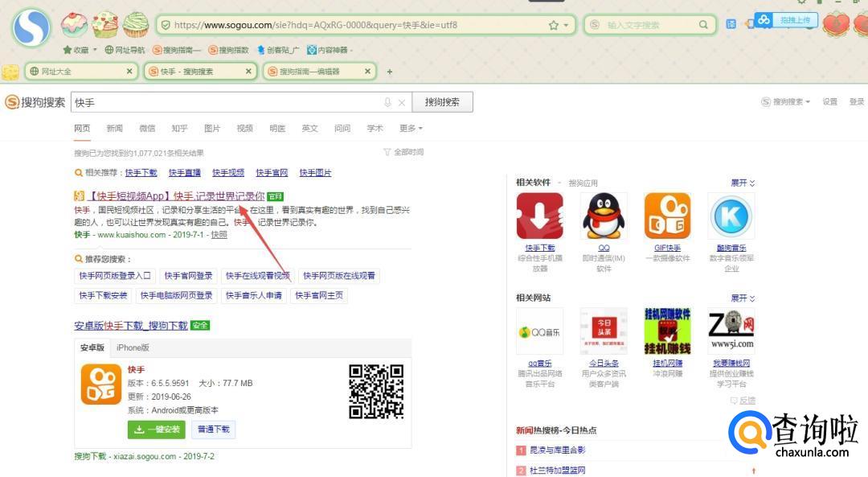Select the 视频 search category
The image size is (868, 477).
[x=244, y=128]
